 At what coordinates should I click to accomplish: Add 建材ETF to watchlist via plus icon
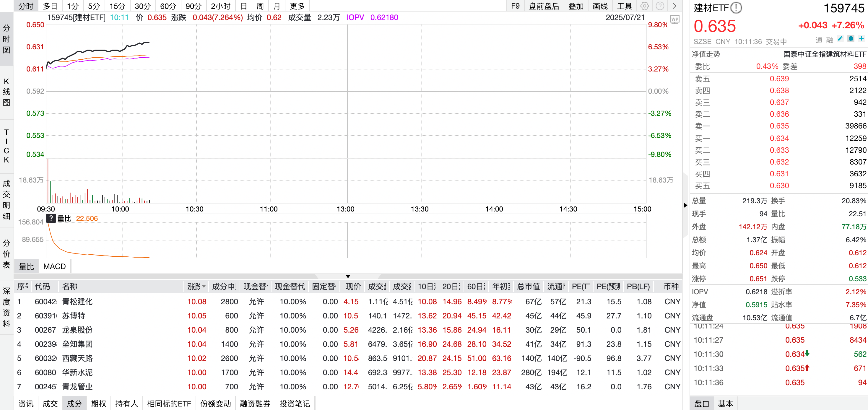tap(862, 38)
